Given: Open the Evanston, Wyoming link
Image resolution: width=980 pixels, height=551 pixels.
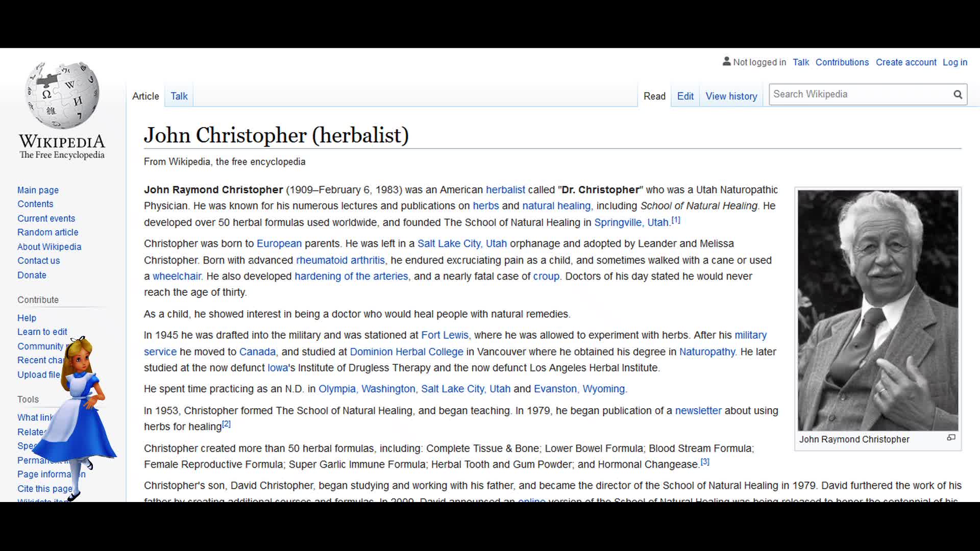Looking at the screenshot, I should (x=579, y=389).
